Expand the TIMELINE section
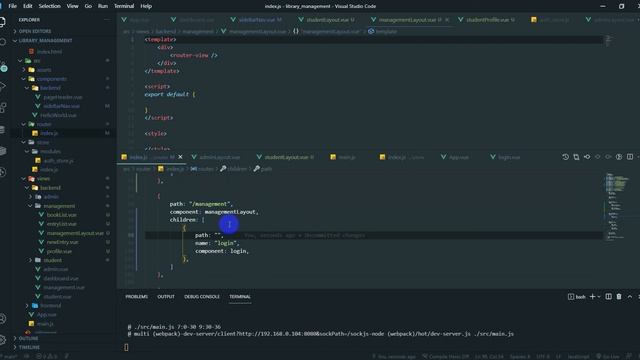The width and height of the screenshot is (640, 360). click(x=29, y=347)
